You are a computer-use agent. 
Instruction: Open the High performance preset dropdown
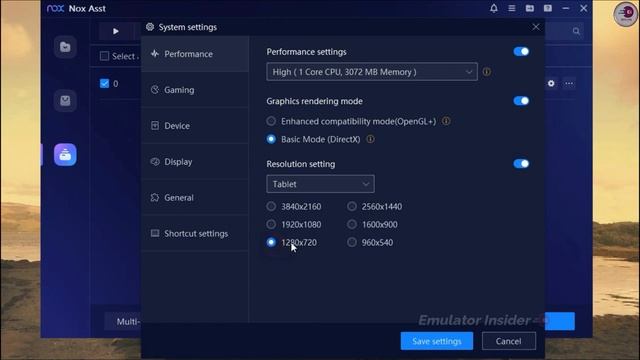(372, 72)
